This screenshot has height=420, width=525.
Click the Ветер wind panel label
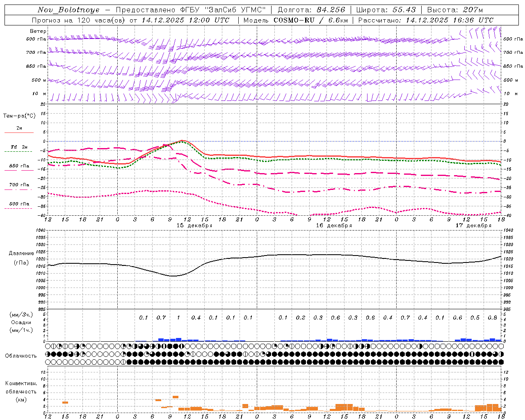pyautogui.click(x=38, y=31)
